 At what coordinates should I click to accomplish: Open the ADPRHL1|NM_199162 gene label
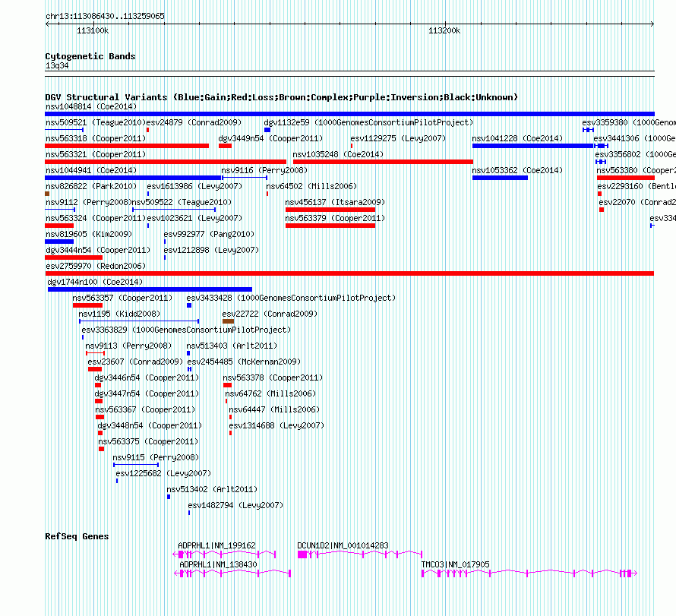(x=217, y=545)
